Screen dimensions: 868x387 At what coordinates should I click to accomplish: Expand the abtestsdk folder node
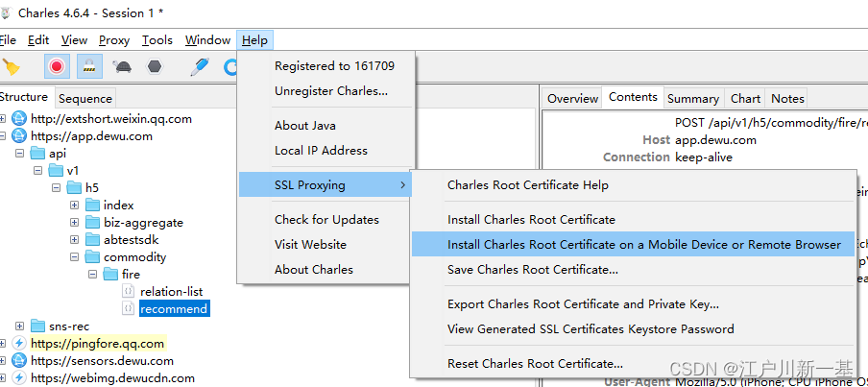tap(74, 240)
